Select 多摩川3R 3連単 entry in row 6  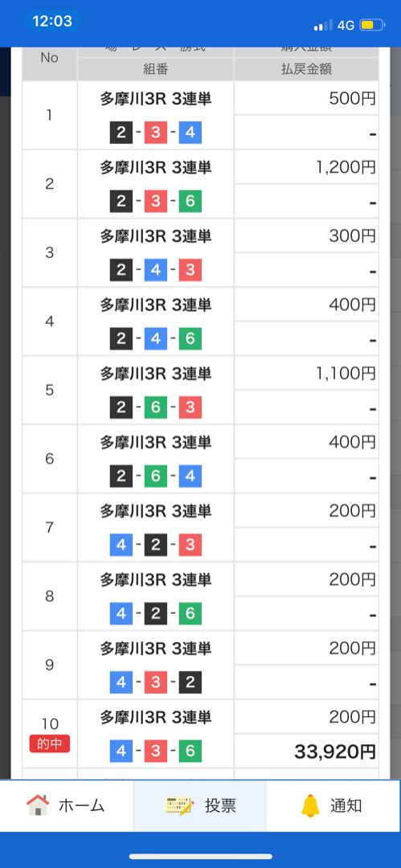[x=156, y=442]
